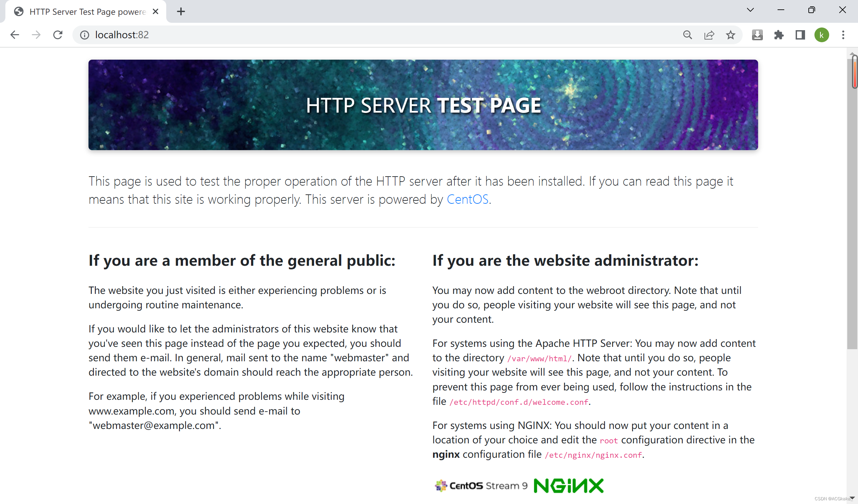Viewport: 858px width, 504px height.
Task: Open a new tab with plus button
Action: coord(181,12)
